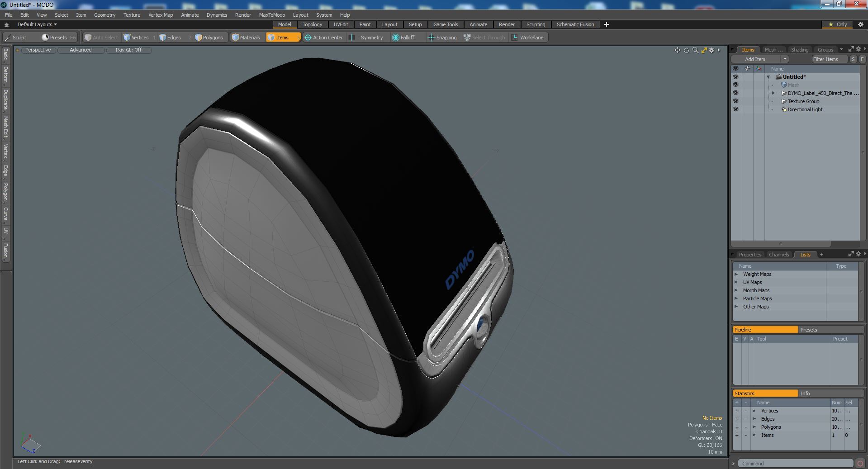
Task: Open the Presets browser button
Action: pos(58,38)
